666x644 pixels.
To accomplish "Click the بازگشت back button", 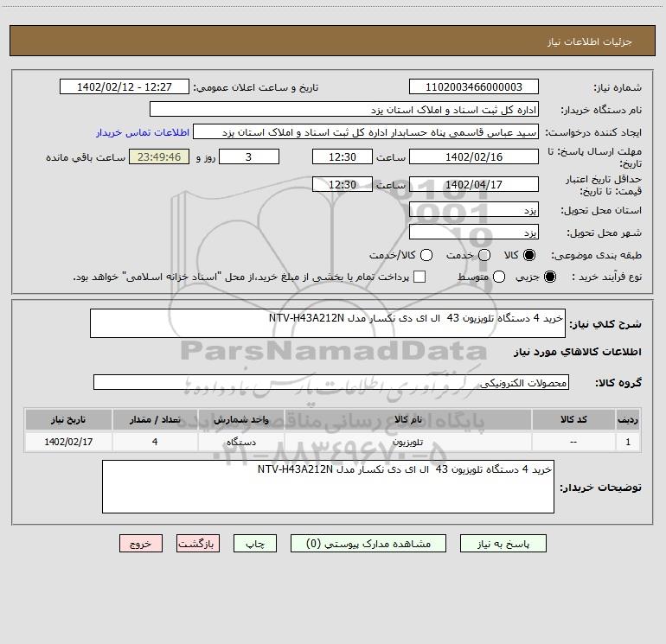I will pyautogui.click(x=198, y=544).
